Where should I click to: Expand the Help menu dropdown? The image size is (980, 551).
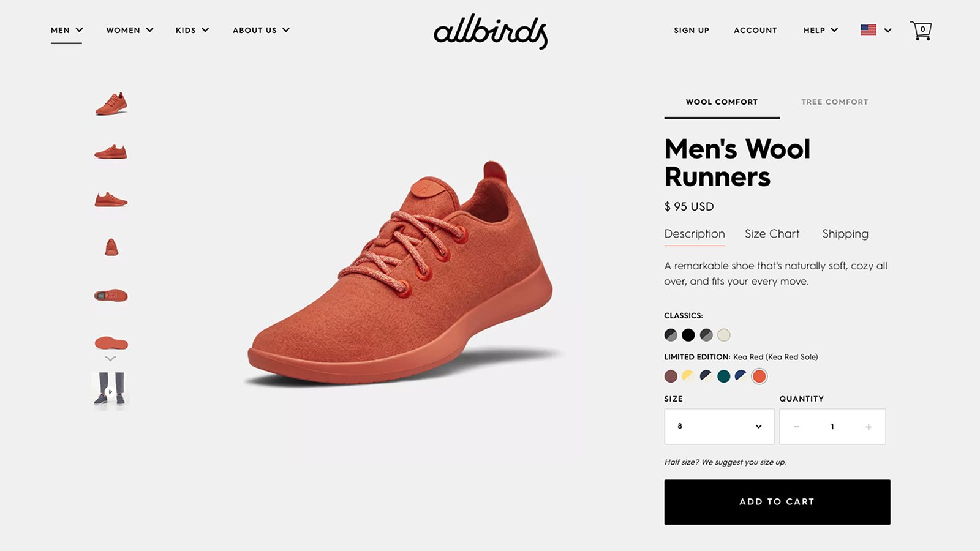tap(821, 30)
